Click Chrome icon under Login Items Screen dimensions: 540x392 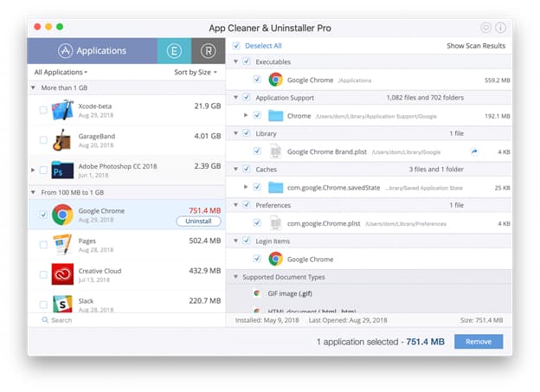click(x=275, y=259)
